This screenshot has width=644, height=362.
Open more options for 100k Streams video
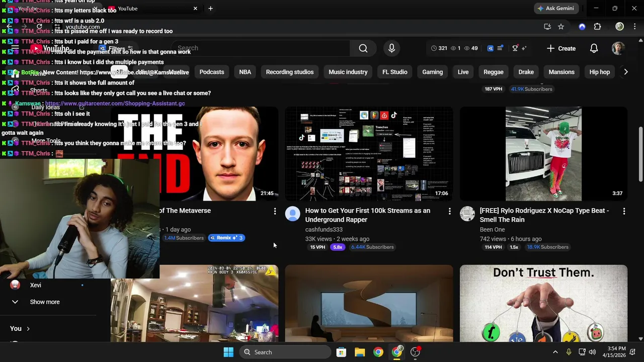[x=449, y=212]
